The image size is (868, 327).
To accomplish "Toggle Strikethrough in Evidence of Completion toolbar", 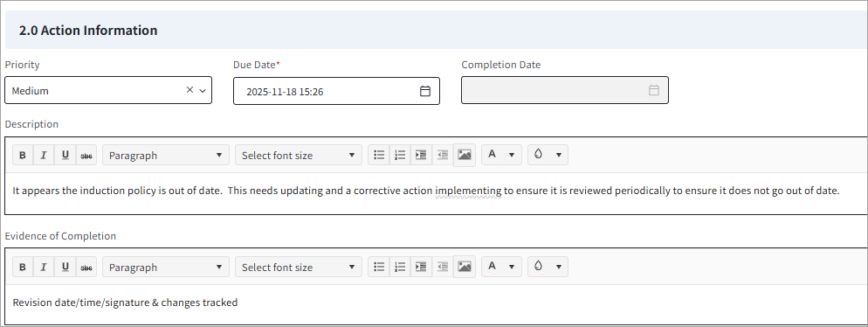I will 86,268.
